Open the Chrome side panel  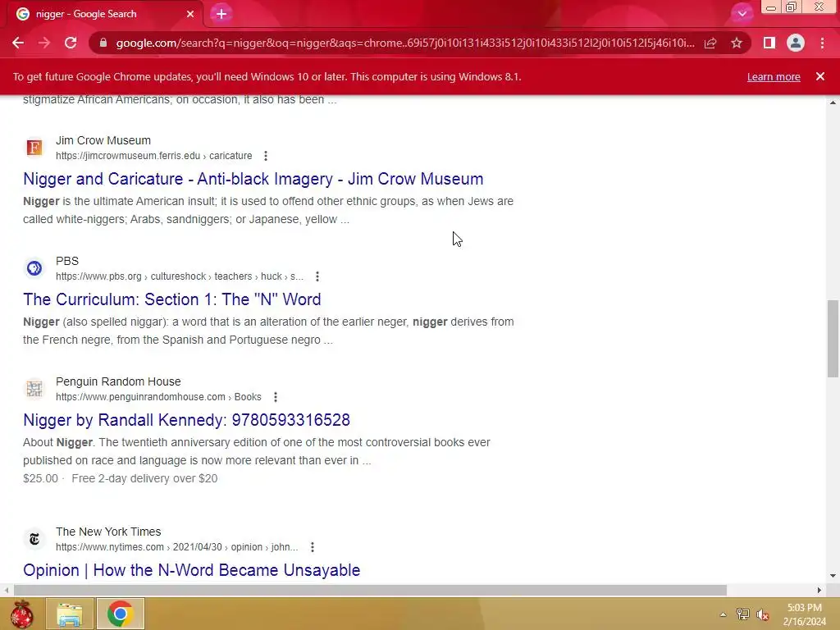point(769,43)
